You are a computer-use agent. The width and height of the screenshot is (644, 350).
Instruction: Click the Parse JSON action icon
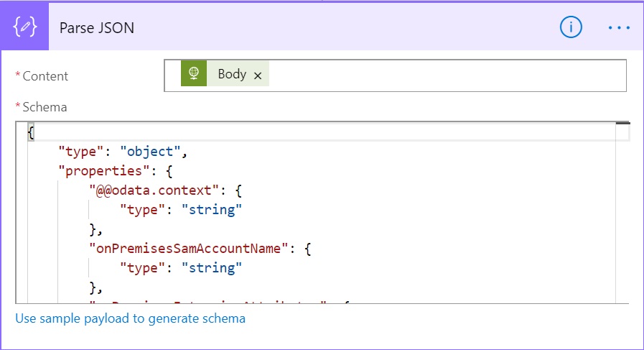pos(24,27)
